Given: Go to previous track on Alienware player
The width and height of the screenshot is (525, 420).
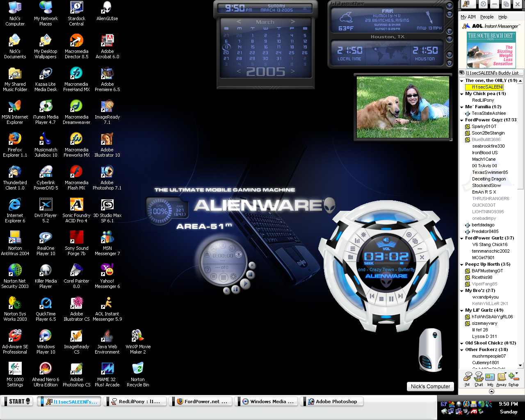Looking at the screenshot, I should [372, 296].
